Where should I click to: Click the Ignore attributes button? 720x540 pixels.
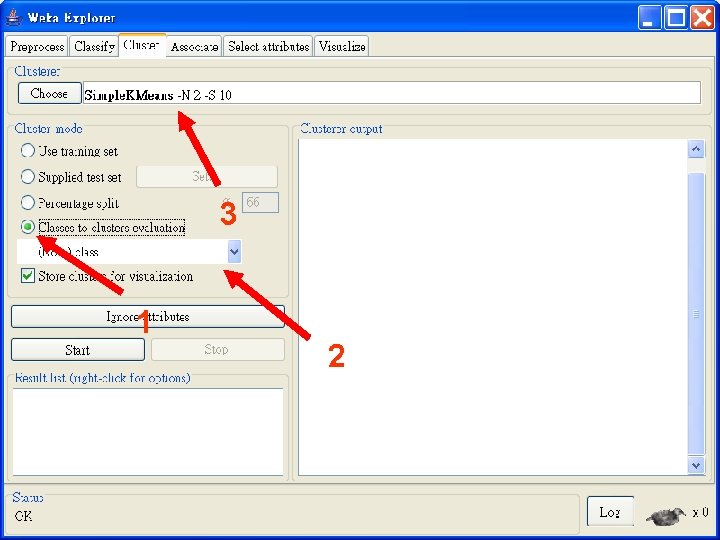(x=148, y=316)
